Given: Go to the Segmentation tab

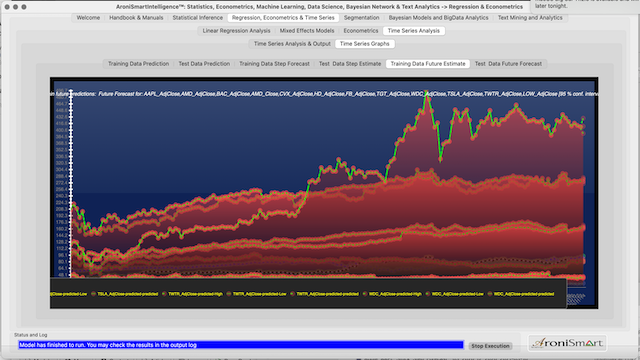Looking at the screenshot, I should [x=361, y=18].
